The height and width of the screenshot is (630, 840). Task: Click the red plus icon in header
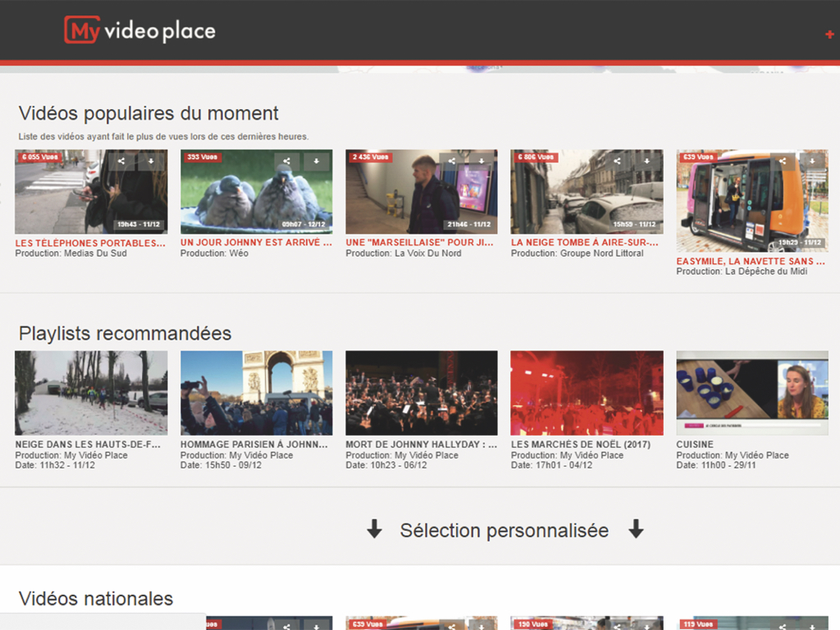pyautogui.click(x=829, y=34)
